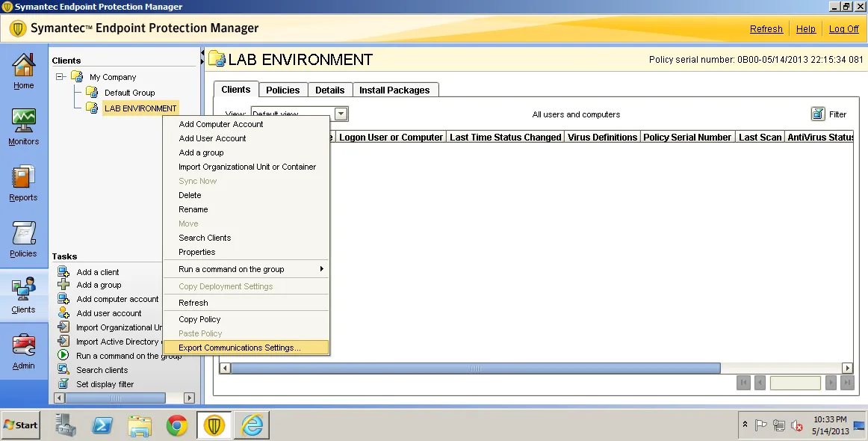Select the Clients tab
This screenshot has height=441, width=868.
(x=236, y=89)
